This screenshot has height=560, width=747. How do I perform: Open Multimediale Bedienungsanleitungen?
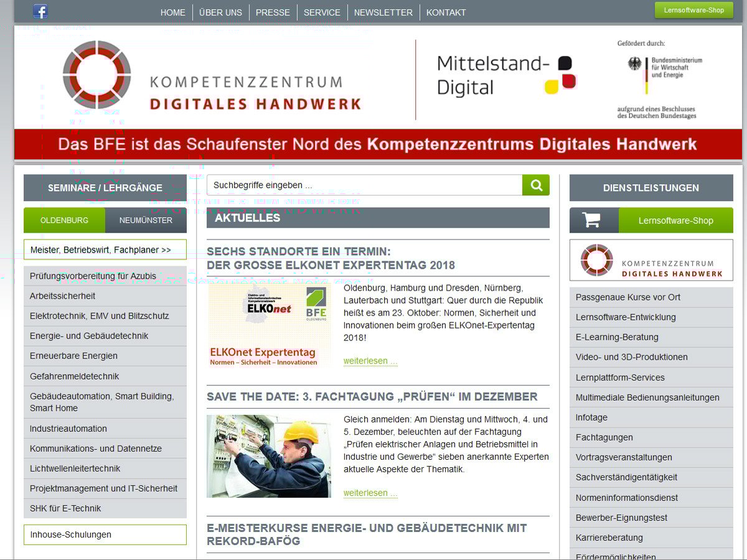click(x=651, y=398)
